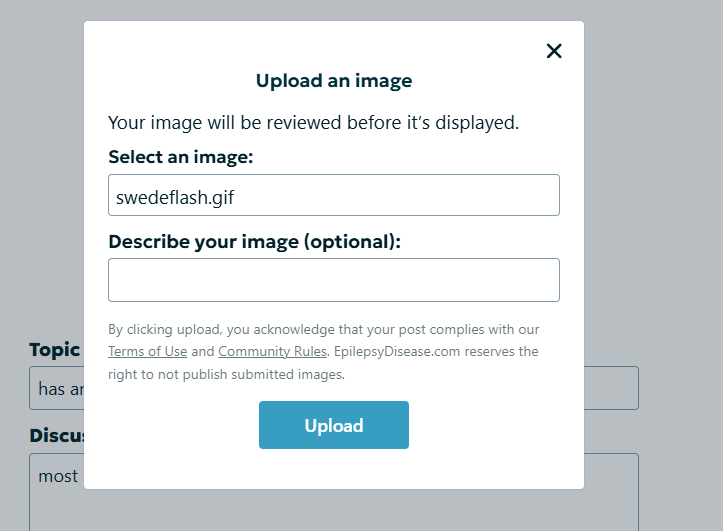Click the word "most" in Discussion box
Image resolution: width=723 pixels, height=531 pixels.
pos(58,476)
